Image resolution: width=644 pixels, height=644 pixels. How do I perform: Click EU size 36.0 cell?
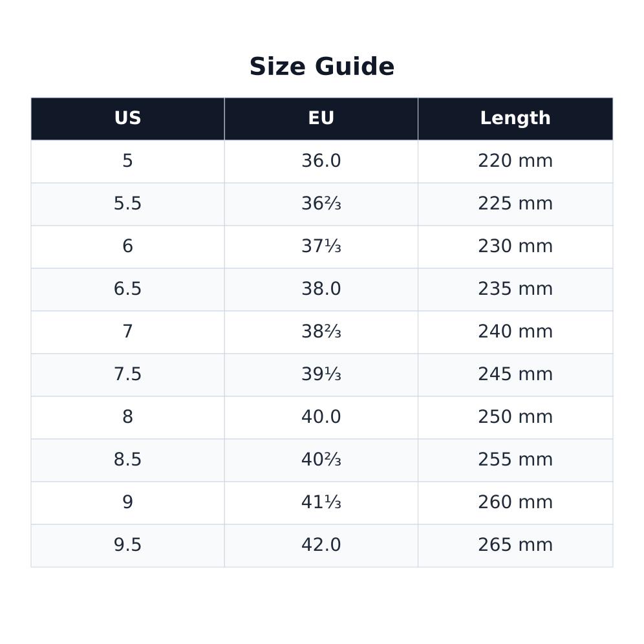321,162
